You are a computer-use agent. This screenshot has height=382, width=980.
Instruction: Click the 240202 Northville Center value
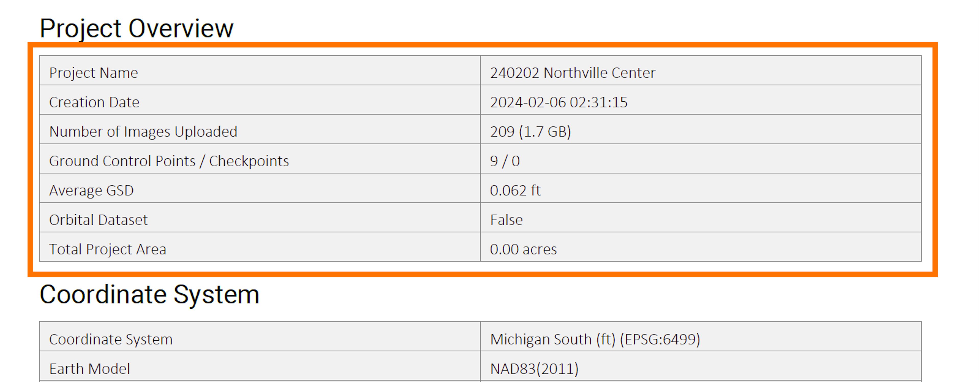tap(572, 73)
